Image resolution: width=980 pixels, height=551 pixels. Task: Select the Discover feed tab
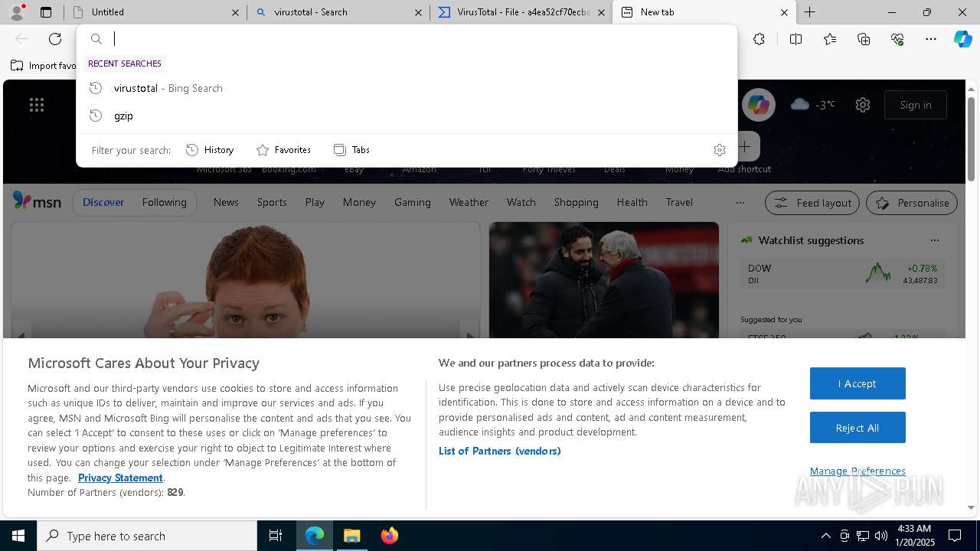[x=103, y=203]
